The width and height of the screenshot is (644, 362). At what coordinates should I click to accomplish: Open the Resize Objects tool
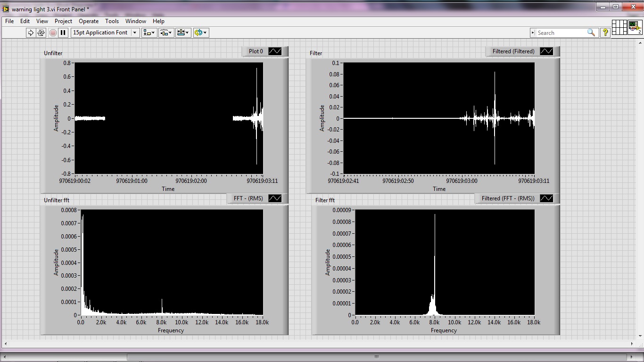(x=183, y=33)
